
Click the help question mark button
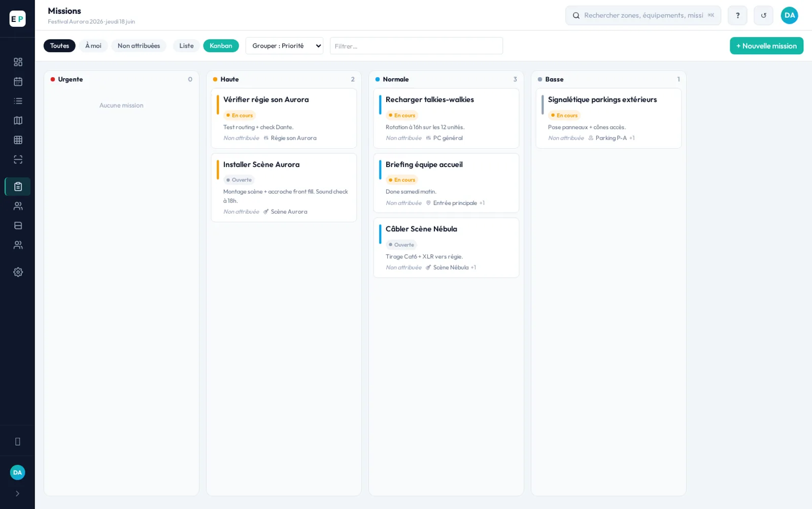coord(737,15)
